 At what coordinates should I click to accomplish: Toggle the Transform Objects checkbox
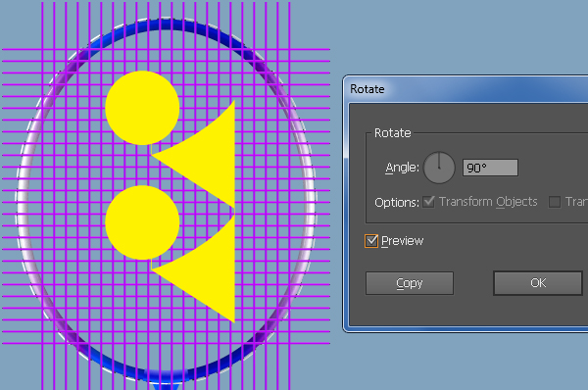pyautogui.click(x=428, y=202)
